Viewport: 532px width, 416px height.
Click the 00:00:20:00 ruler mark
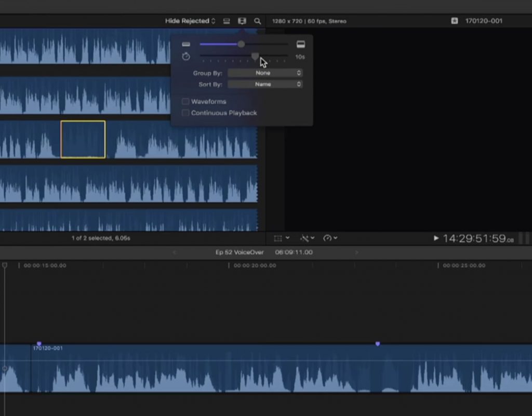click(x=255, y=266)
